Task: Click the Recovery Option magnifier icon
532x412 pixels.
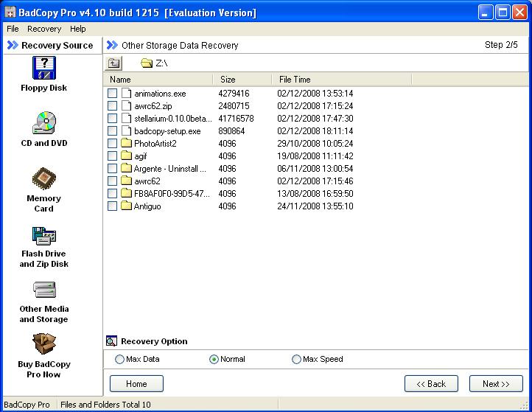Action: click(x=111, y=341)
